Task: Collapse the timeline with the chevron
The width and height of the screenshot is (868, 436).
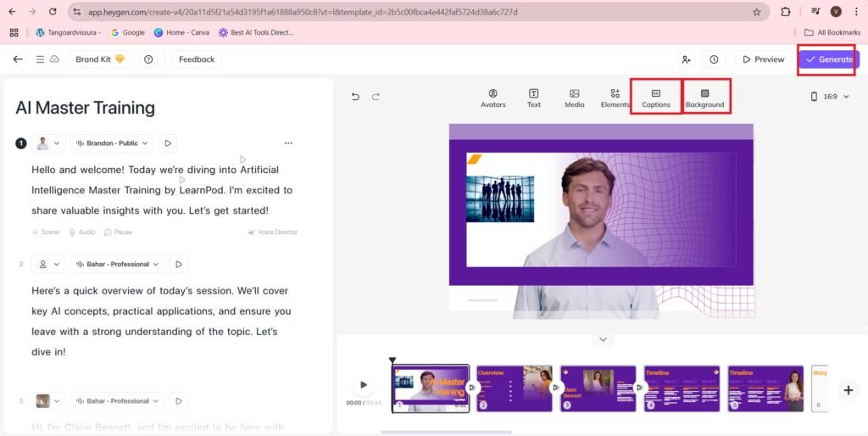Action: 603,339
